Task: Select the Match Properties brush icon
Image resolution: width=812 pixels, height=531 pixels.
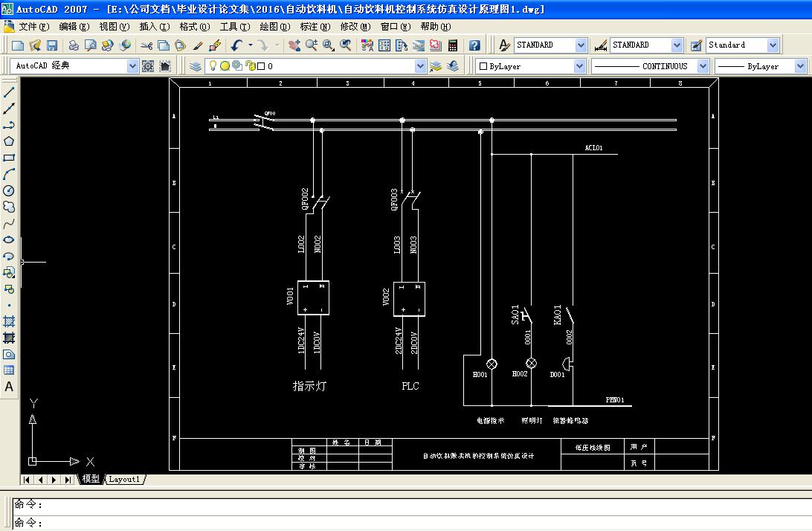Action: [x=197, y=45]
